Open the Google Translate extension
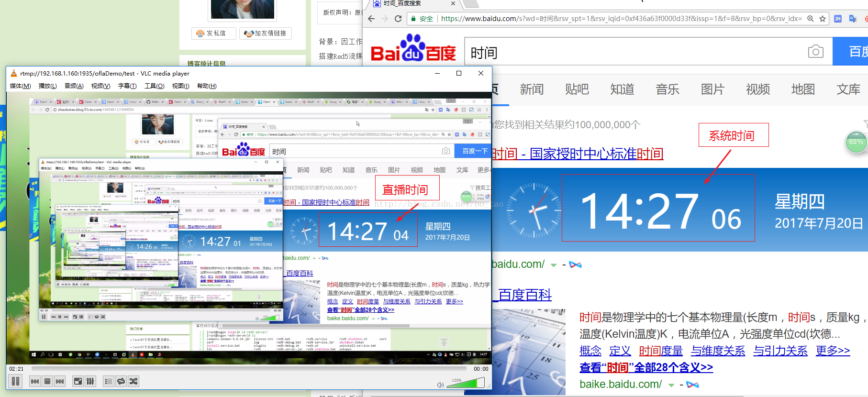Image resolution: width=868 pixels, height=397 pixels. (853, 19)
